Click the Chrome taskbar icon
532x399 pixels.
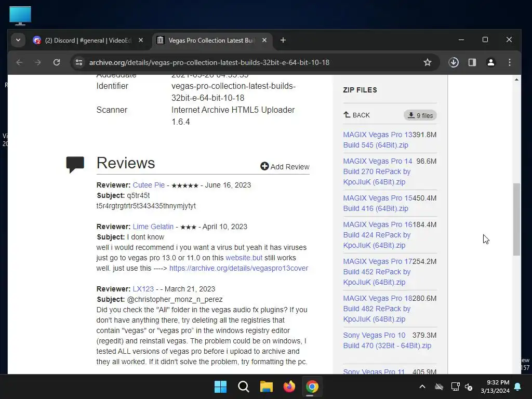[x=312, y=387]
